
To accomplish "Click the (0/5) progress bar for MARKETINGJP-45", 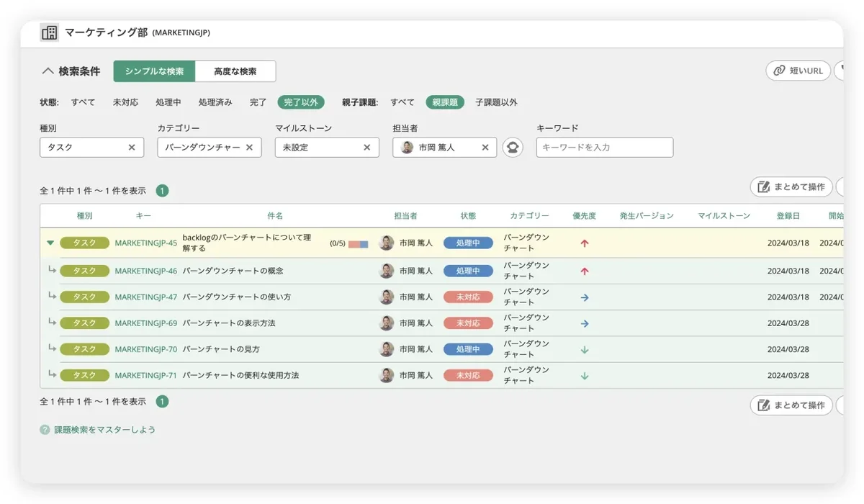I will (x=358, y=244).
